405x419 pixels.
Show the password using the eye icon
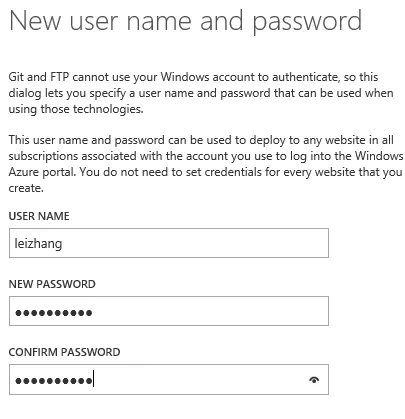click(x=314, y=380)
